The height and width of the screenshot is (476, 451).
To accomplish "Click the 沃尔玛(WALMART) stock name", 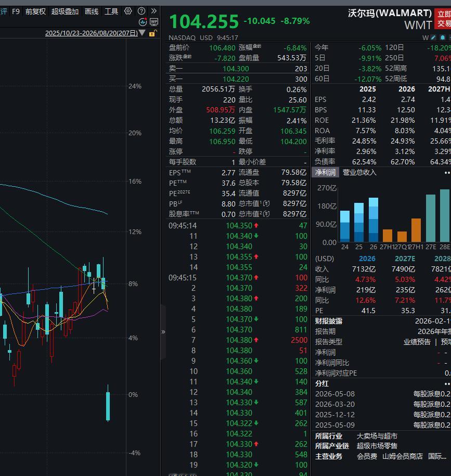I will [390, 13].
